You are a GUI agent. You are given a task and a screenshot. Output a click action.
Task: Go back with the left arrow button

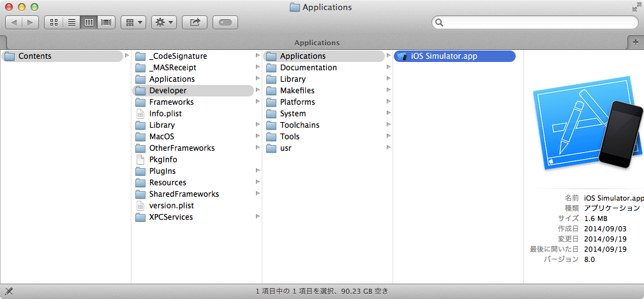[13, 22]
